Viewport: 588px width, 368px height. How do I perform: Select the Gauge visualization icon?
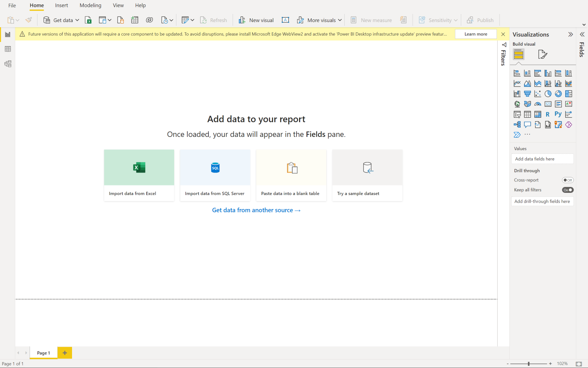point(538,104)
